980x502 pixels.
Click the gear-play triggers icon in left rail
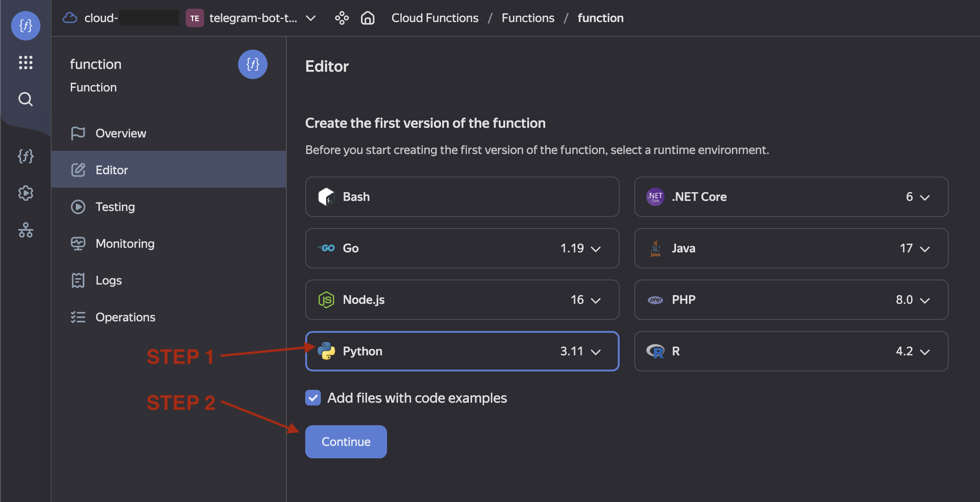[26, 193]
